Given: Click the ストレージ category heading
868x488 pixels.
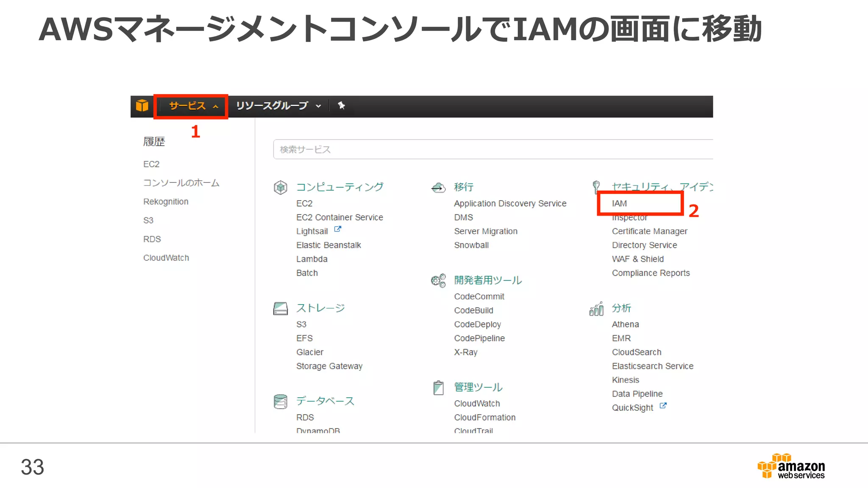Looking at the screenshot, I should 320,308.
